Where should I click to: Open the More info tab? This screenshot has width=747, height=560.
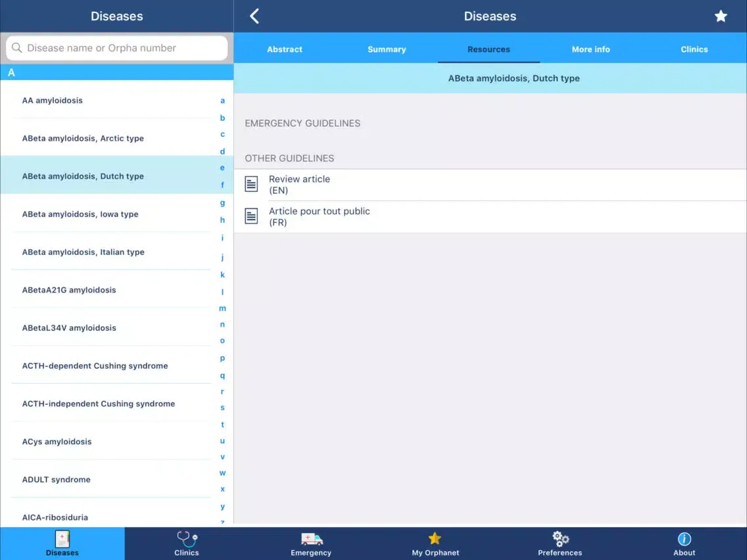coord(590,49)
